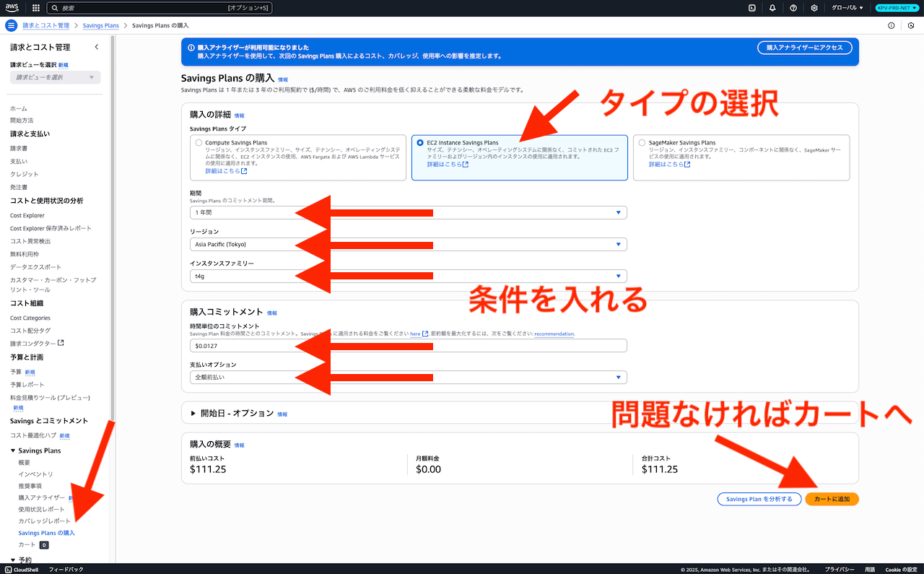Open Cost Explorer in the sidebar
924x574 pixels.
(x=27, y=215)
